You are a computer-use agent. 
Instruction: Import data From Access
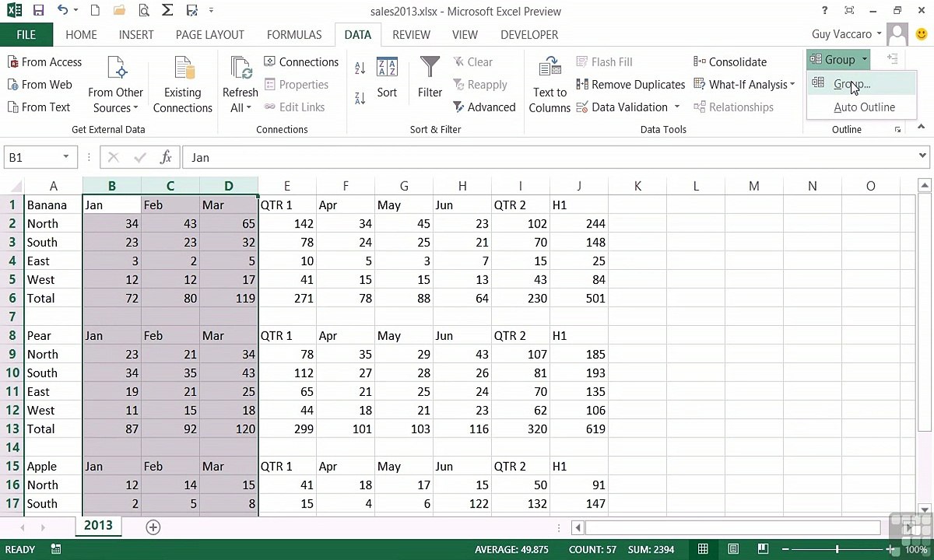pyautogui.click(x=44, y=62)
